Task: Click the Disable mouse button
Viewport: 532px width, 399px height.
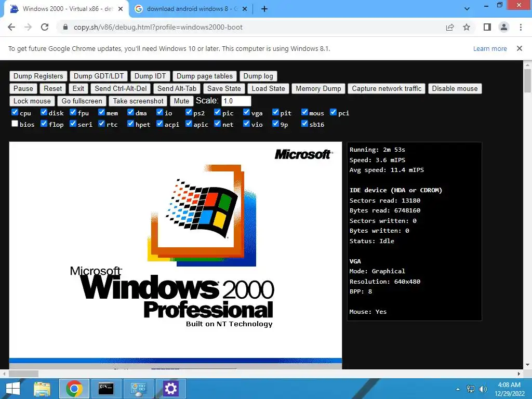Action: click(455, 88)
